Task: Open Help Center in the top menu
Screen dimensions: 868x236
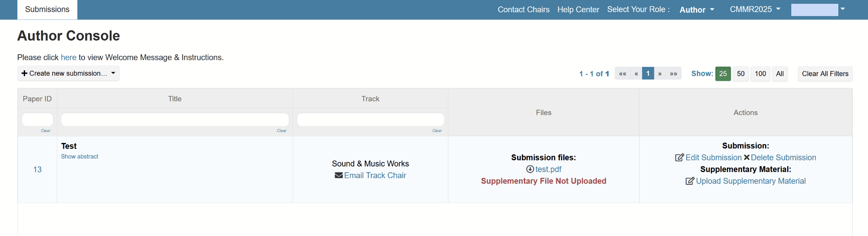Action: (578, 9)
